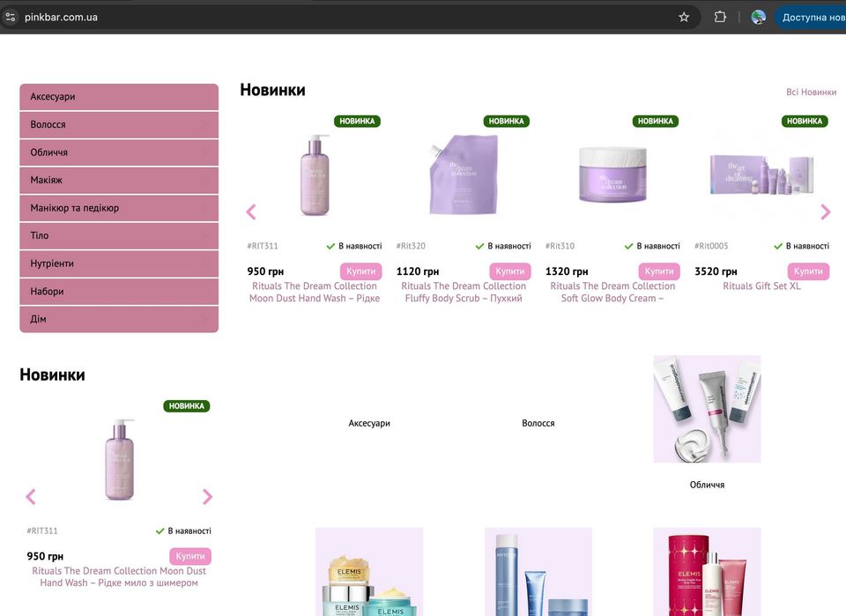Open the browser profile avatar
Viewport: 846px width, 616px height.
coord(758,18)
